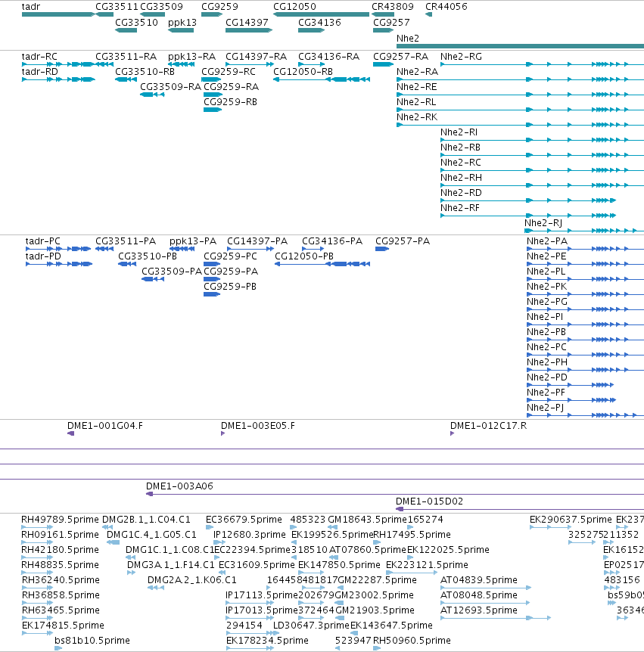Click the Nhe2-RI transcript label
Screen dimensions: 644x652
click(x=459, y=132)
